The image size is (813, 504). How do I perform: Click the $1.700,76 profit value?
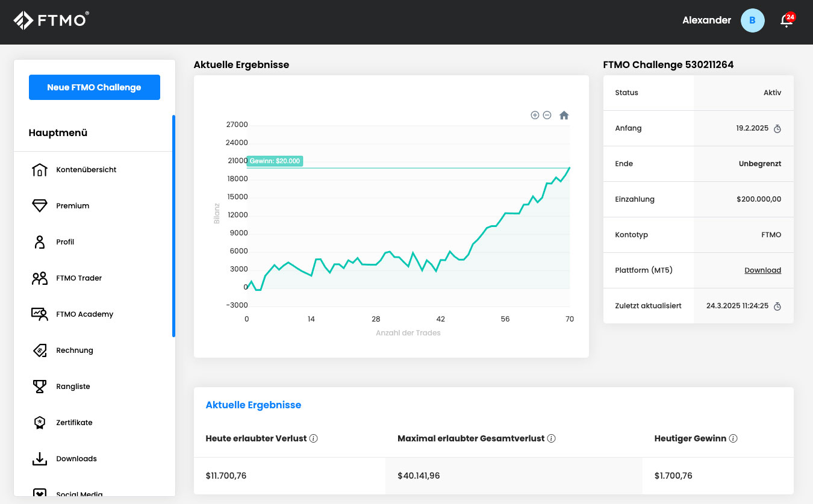(x=673, y=476)
